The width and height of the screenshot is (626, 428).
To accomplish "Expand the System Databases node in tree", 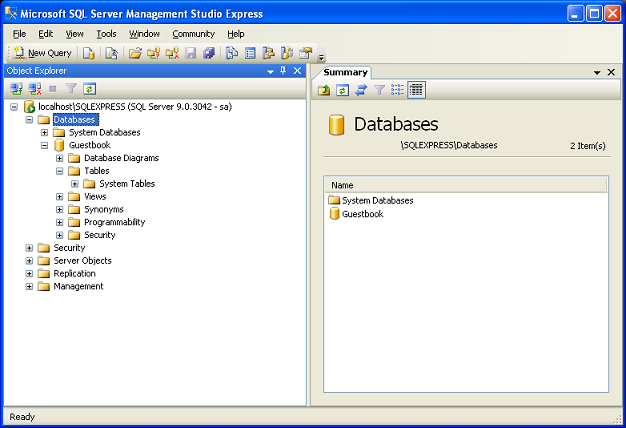I will tap(44, 132).
